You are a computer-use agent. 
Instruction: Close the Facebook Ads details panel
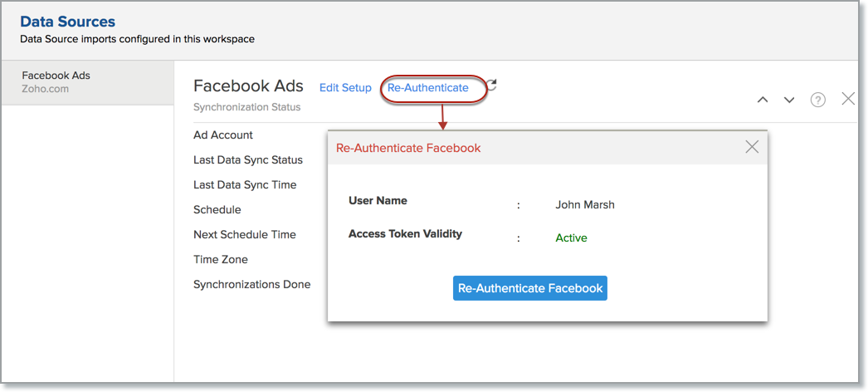coord(848,99)
